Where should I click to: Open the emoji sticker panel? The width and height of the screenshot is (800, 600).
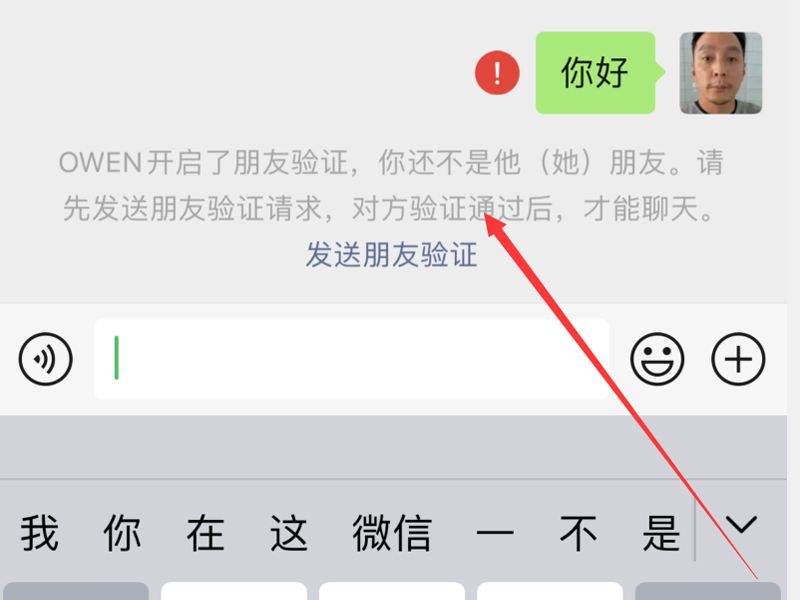tap(657, 359)
